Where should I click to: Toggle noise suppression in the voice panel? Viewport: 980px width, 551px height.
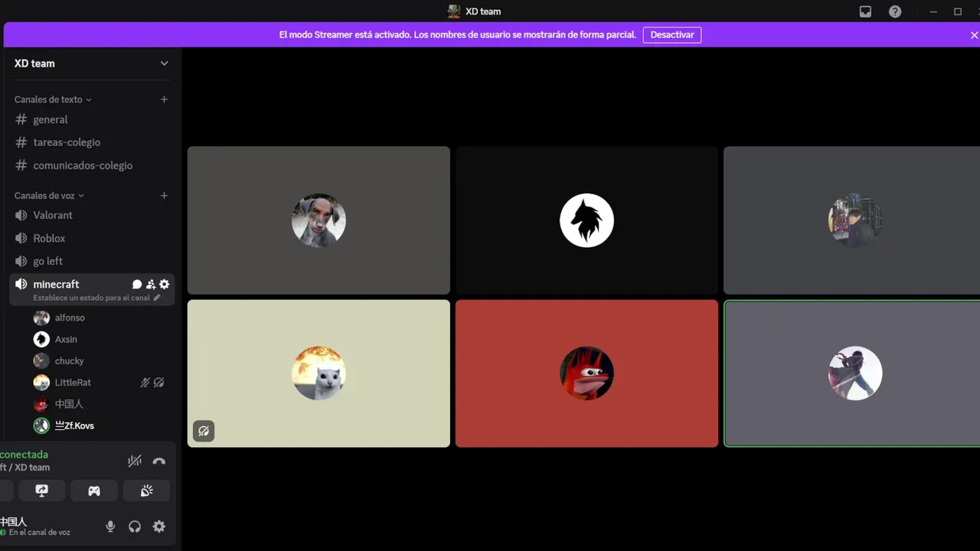(135, 461)
